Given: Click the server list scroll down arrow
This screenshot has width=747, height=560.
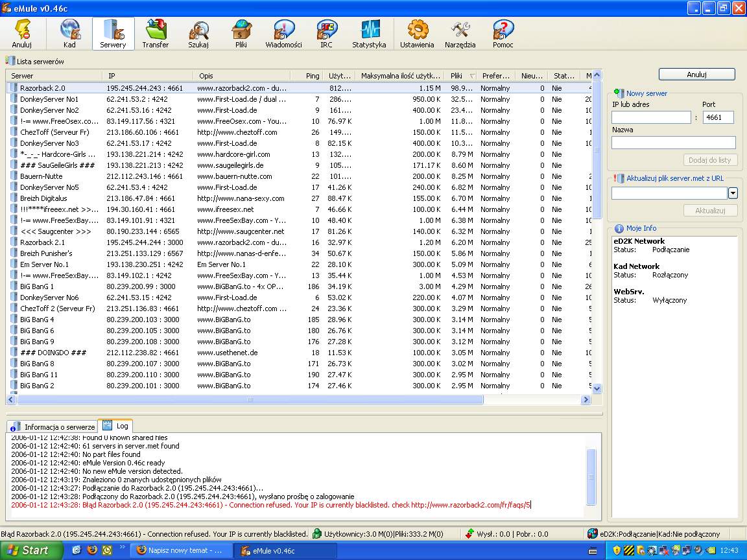Looking at the screenshot, I should 597,389.
